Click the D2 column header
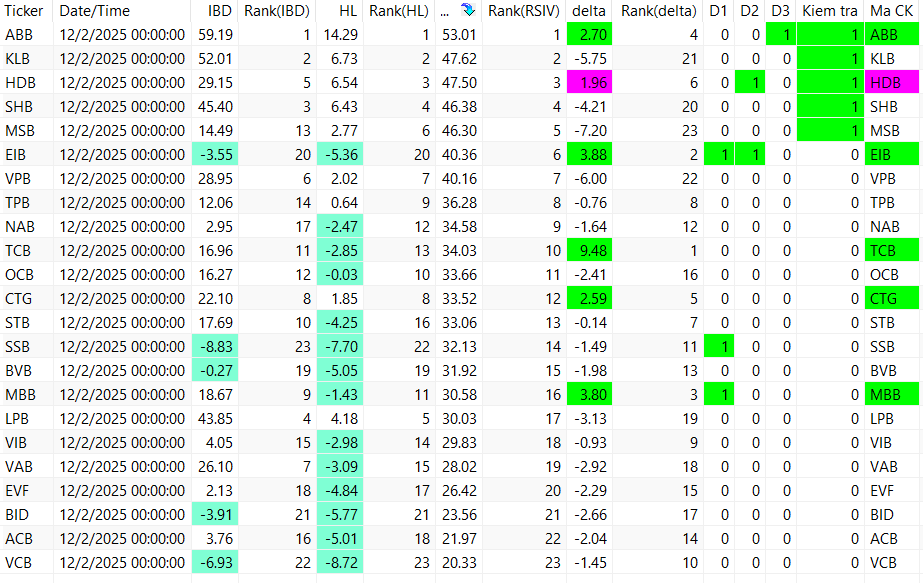Image resolution: width=923 pixels, height=583 pixels. tap(749, 11)
